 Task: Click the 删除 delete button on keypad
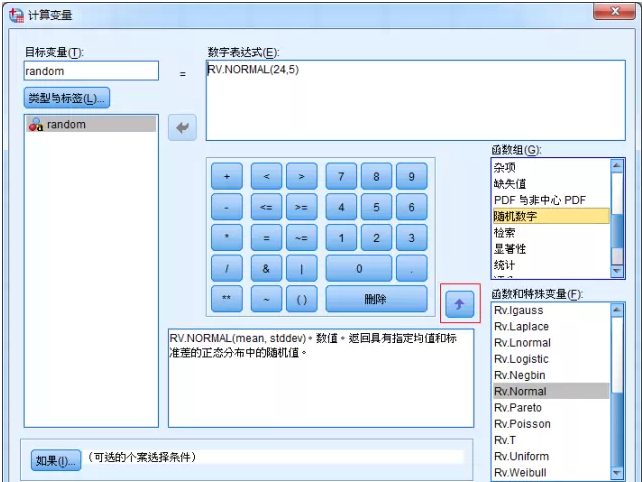[x=375, y=299]
